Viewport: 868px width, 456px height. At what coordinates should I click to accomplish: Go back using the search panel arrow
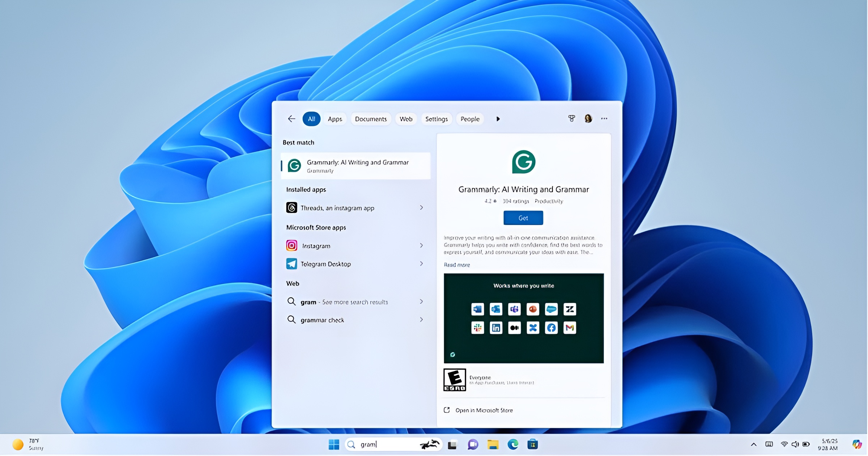click(x=292, y=119)
